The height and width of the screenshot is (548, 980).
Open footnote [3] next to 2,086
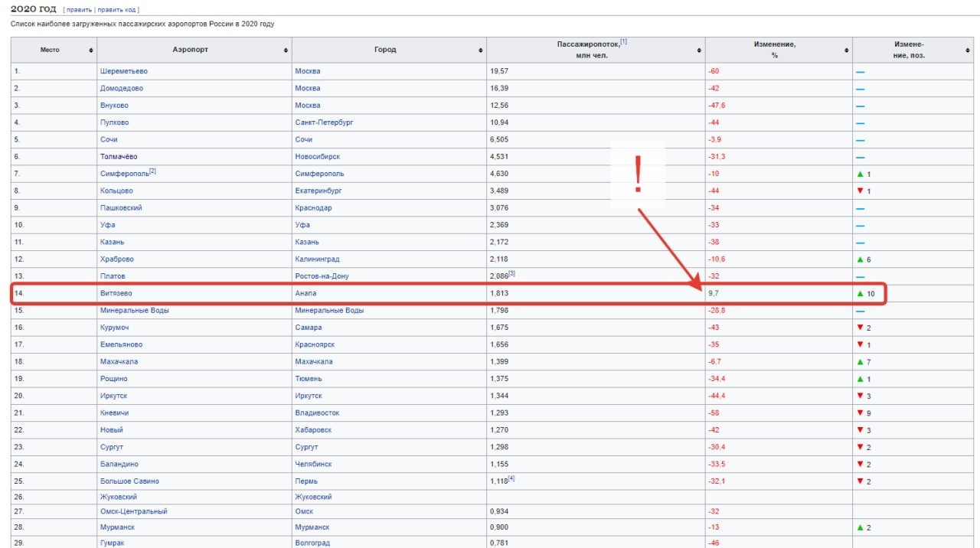(511, 273)
